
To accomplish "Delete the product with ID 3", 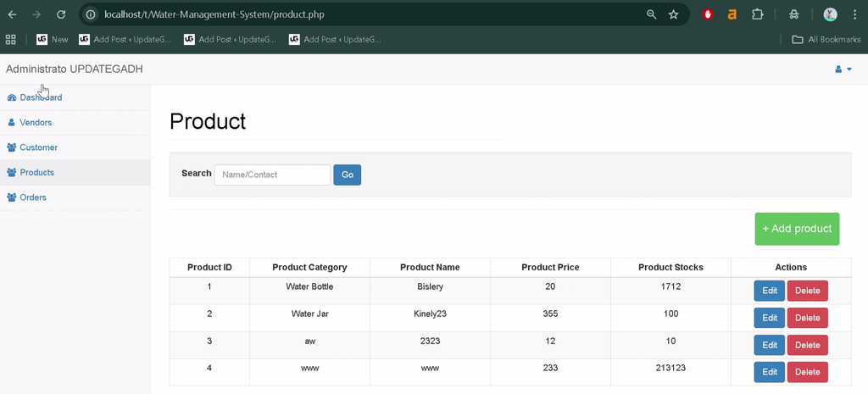I will point(808,345).
